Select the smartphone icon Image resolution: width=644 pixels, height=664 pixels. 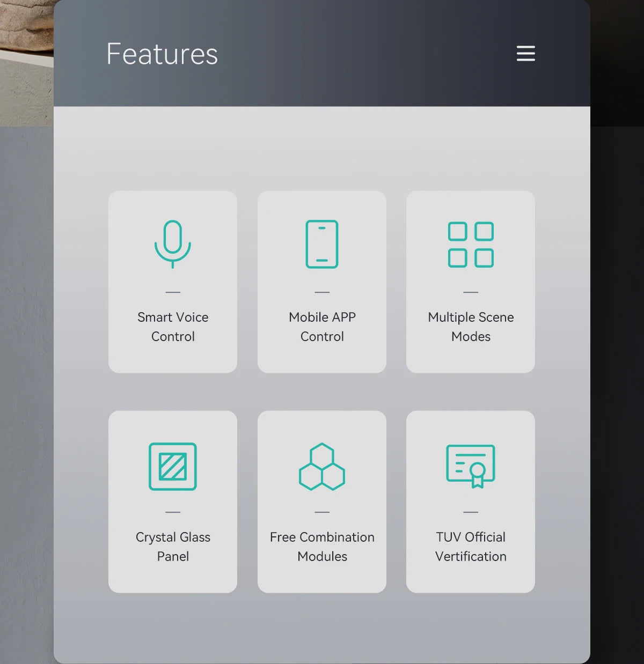click(322, 244)
